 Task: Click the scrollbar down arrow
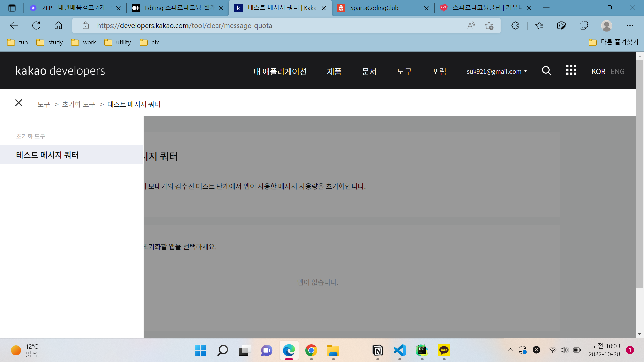pyautogui.click(x=640, y=334)
